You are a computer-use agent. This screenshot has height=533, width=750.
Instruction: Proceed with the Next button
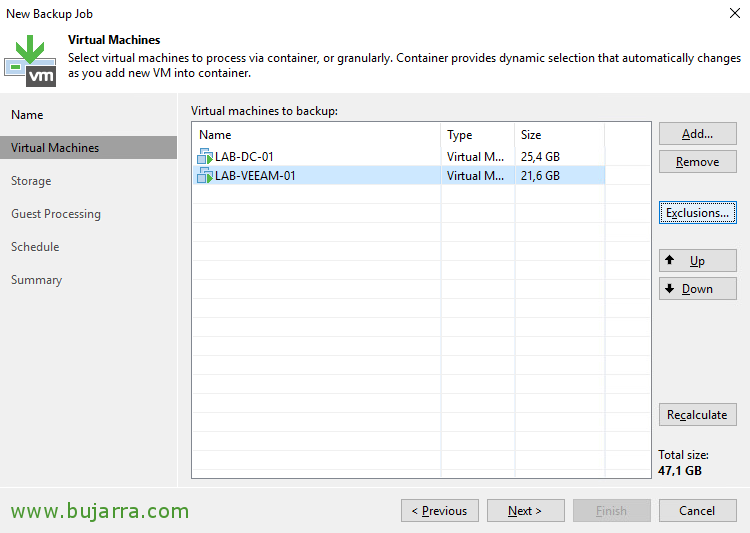(525, 511)
